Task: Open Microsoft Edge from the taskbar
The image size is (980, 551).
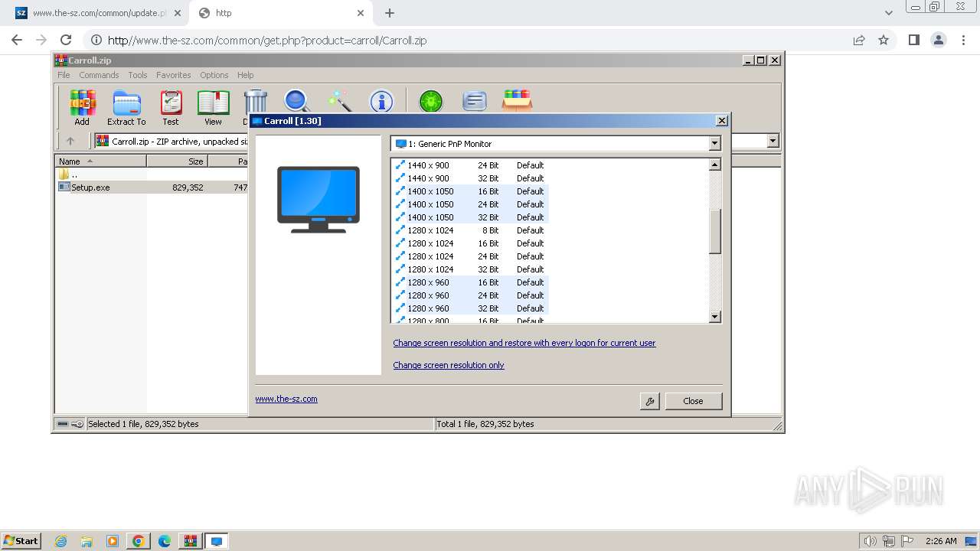Action: [x=165, y=541]
